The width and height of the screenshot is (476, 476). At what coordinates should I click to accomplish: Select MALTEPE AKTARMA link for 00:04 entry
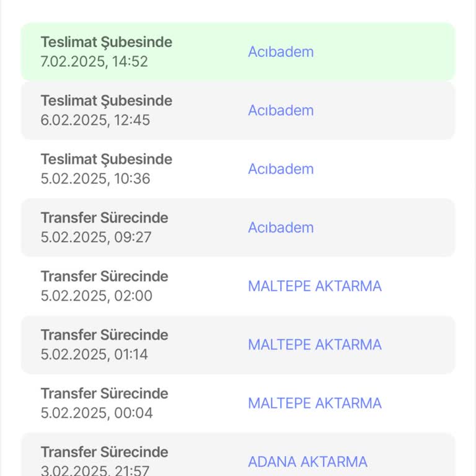pos(314,403)
